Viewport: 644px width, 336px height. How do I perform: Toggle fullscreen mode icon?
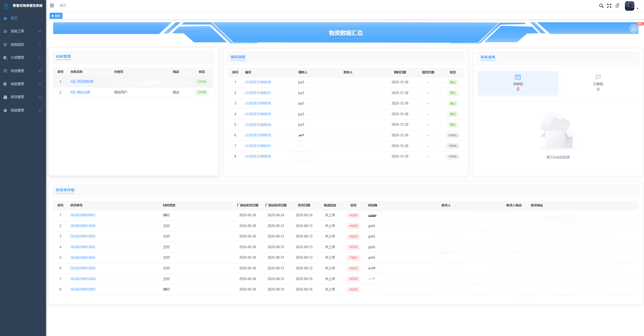(609, 6)
